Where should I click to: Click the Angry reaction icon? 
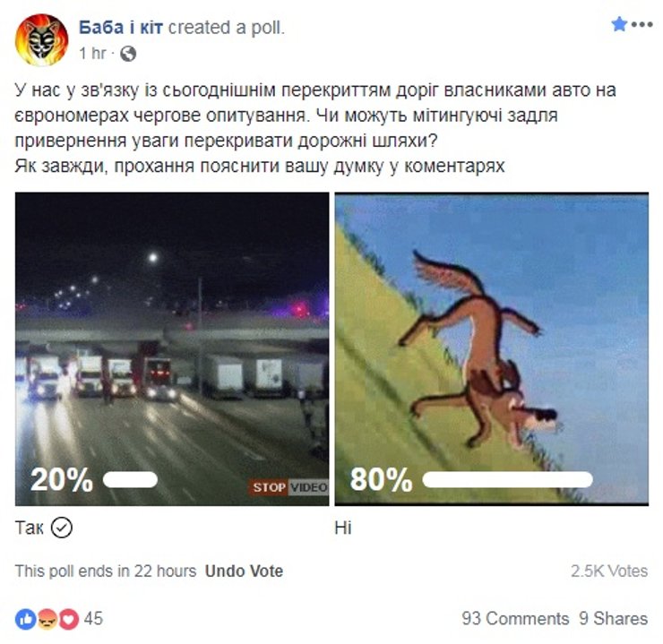point(47,620)
